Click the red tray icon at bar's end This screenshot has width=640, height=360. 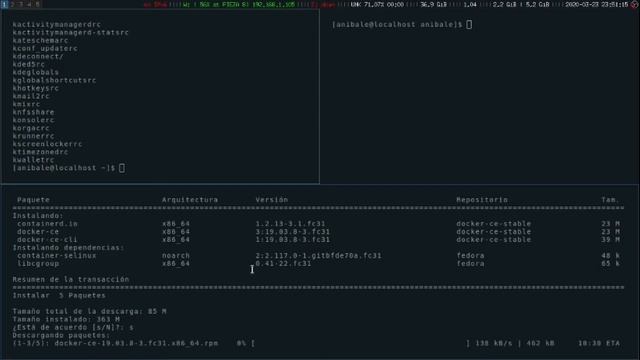[x=634, y=4]
